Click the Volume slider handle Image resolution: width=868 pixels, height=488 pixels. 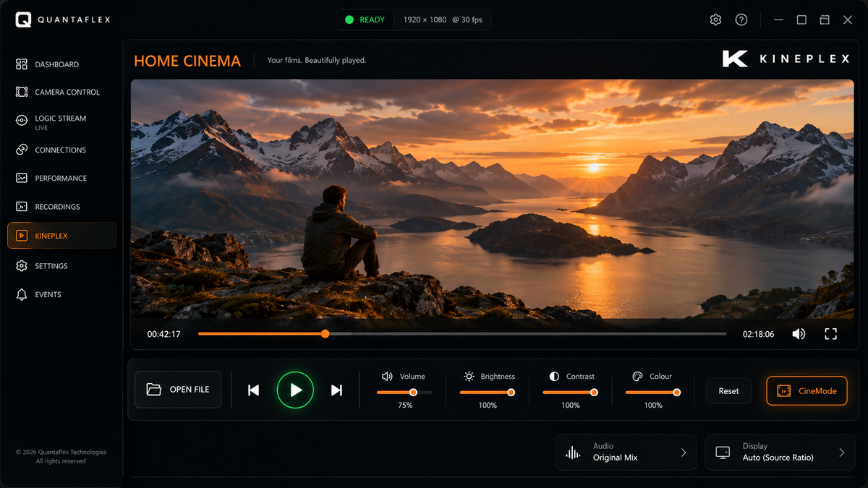pyautogui.click(x=413, y=393)
